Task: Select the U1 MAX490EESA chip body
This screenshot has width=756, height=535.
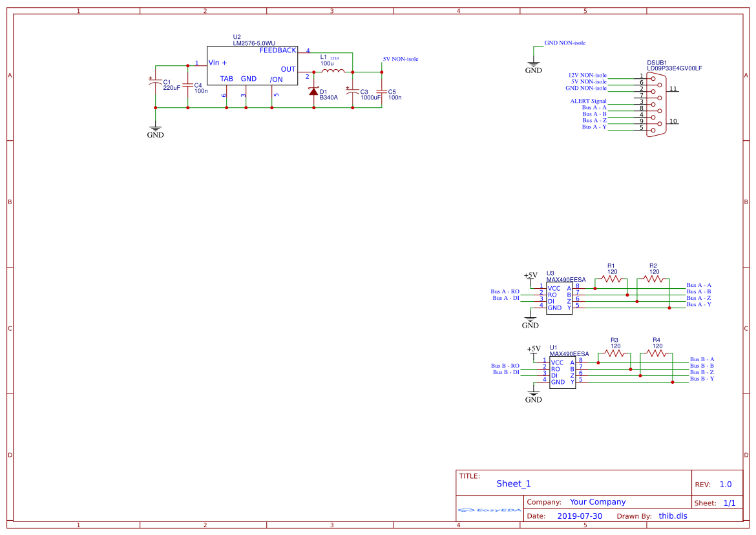Action: coord(563,373)
